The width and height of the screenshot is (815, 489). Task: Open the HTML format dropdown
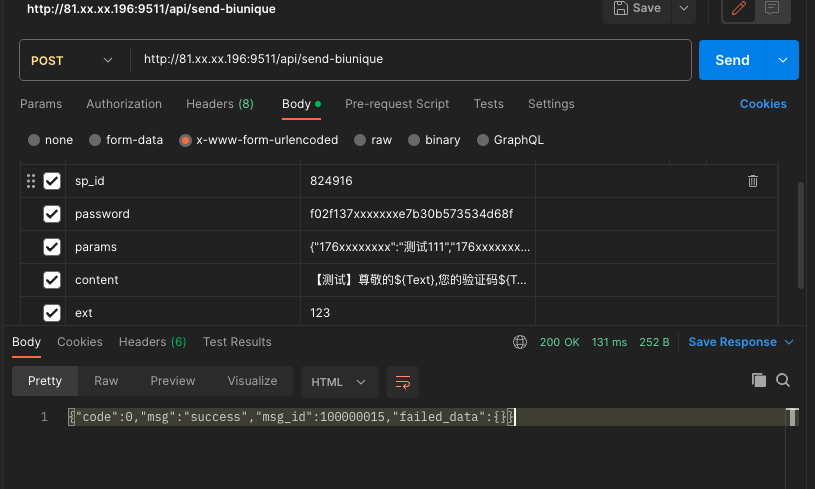(x=339, y=381)
